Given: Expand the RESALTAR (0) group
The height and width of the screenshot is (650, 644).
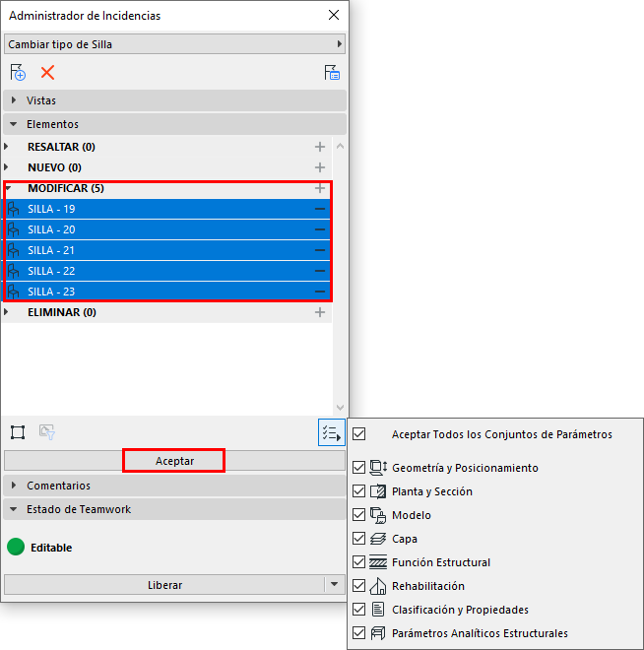Looking at the screenshot, I should [6, 147].
